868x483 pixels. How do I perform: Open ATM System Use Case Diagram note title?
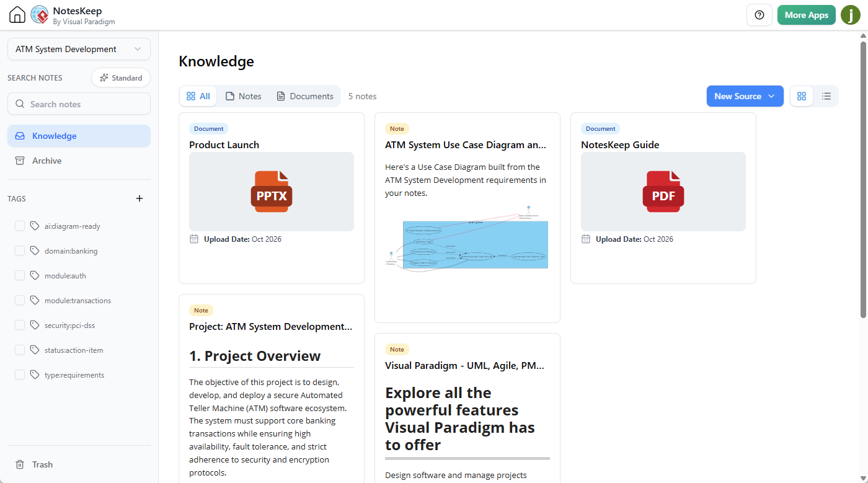click(x=466, y=144)
